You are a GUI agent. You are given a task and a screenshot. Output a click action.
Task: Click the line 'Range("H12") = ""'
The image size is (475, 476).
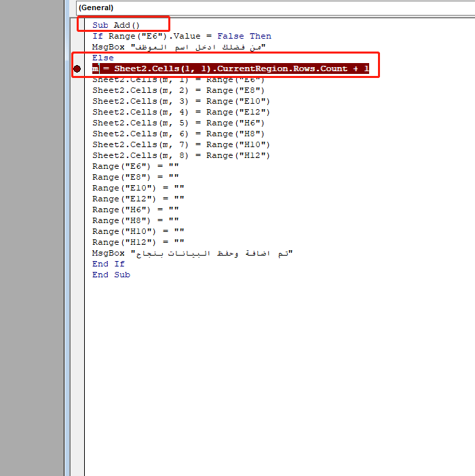point(138,243)
